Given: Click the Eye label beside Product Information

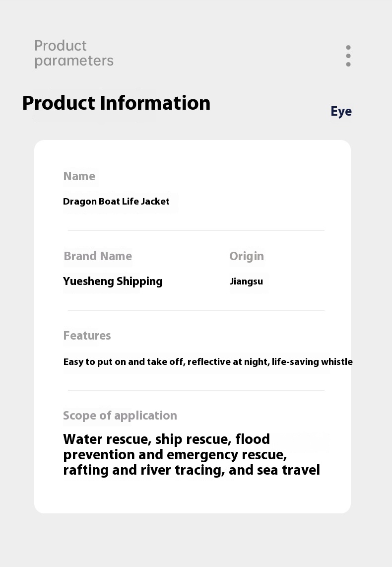Looking at the screenshot, I should (341, 111).
